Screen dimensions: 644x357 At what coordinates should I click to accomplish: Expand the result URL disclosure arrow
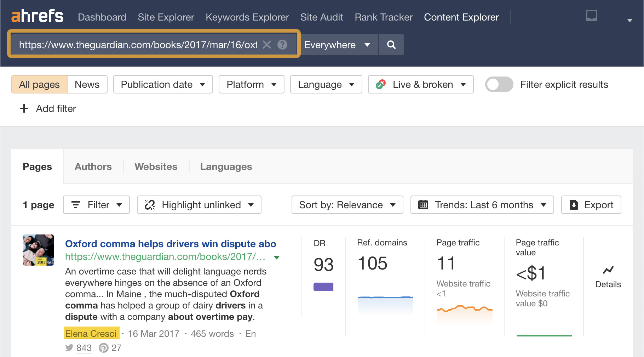pyautogui.click(x=277, y=257)
